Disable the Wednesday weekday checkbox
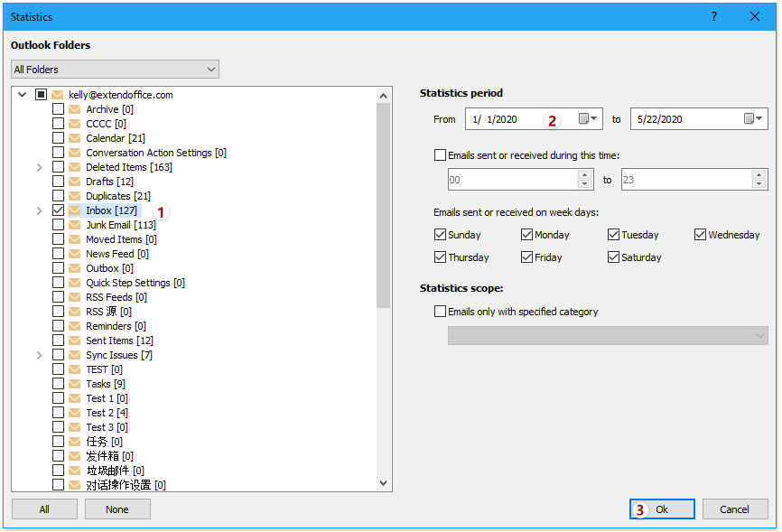The image size is (782, 532). [x=702, y=234]
